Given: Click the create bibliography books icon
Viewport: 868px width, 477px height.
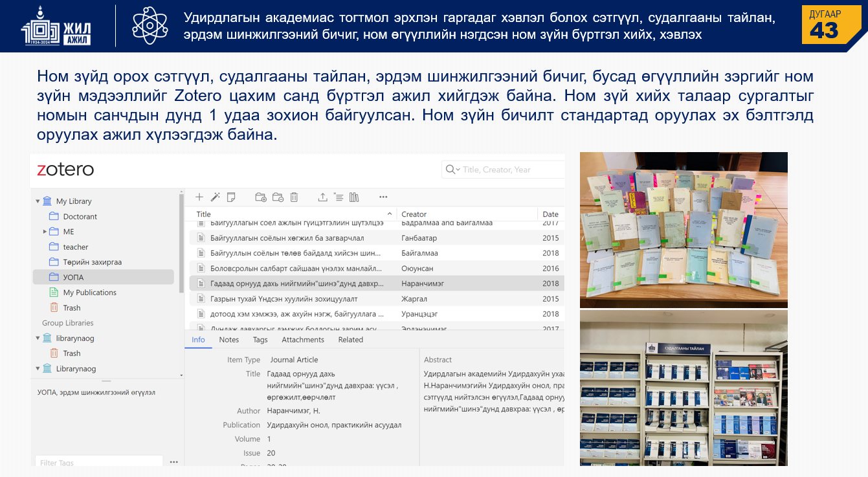Looking at the screenshot, I should click(354, 197).
